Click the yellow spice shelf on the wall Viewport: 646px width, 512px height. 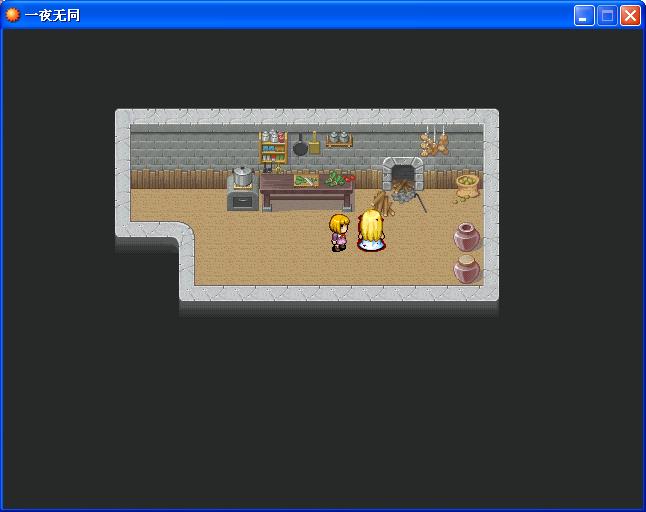(273, 147)
